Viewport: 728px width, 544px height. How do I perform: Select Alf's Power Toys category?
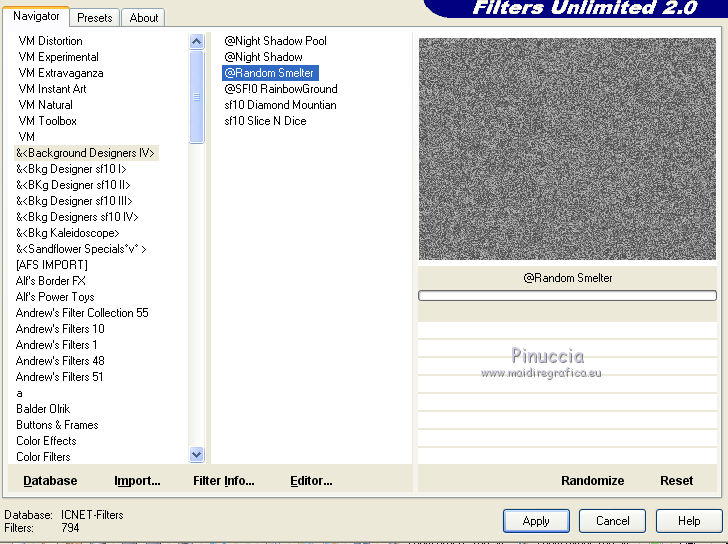(x=55, y=297)
